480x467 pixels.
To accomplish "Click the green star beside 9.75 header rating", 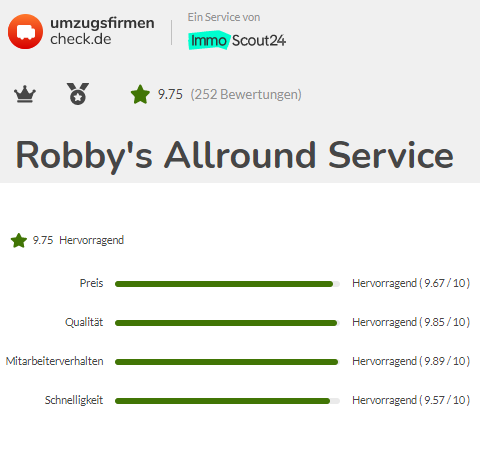I will pyautogui.click(x=140, y=94).
